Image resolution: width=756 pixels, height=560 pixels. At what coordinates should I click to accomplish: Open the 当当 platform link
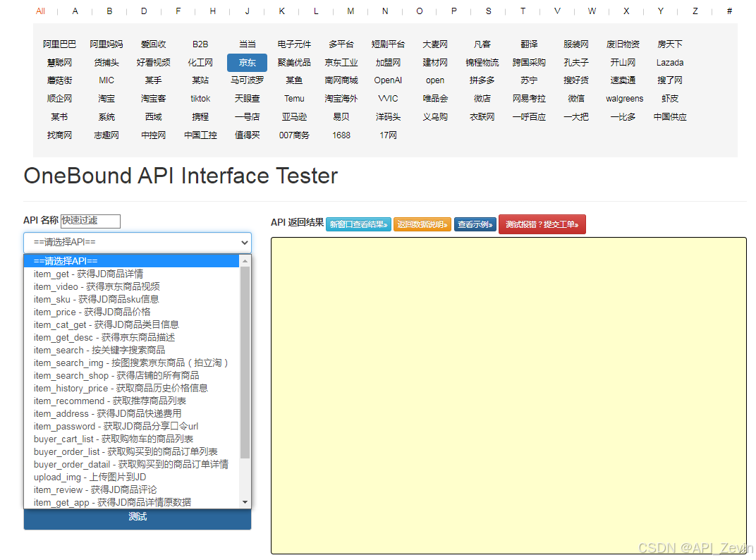[x=247, y=44]
